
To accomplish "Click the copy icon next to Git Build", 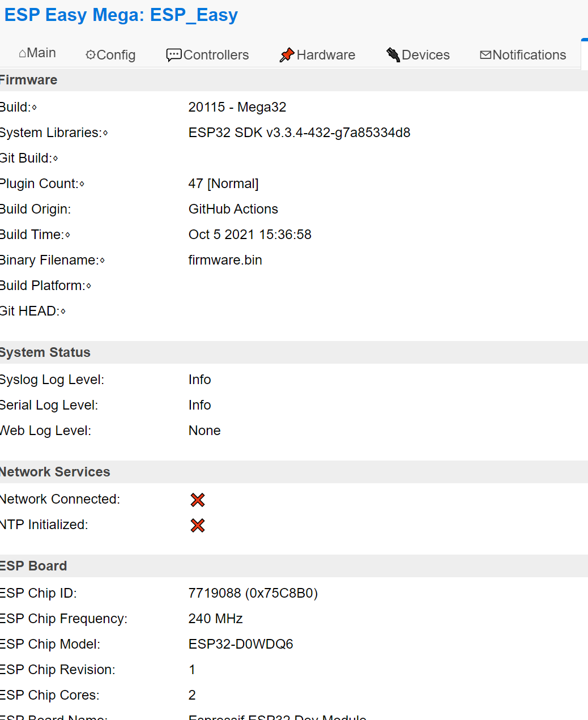I will coord(55,159).
